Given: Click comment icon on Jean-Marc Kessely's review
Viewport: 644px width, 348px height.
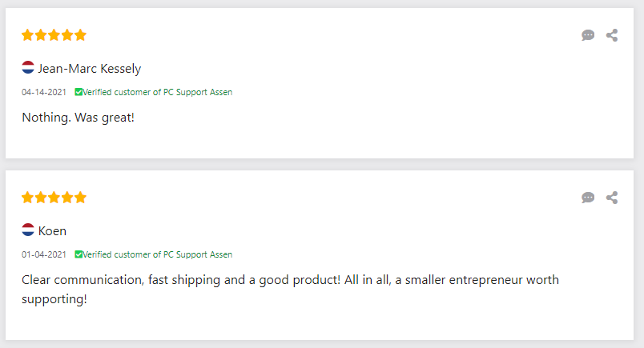Looking at the screenshot, I should [588, 35].
